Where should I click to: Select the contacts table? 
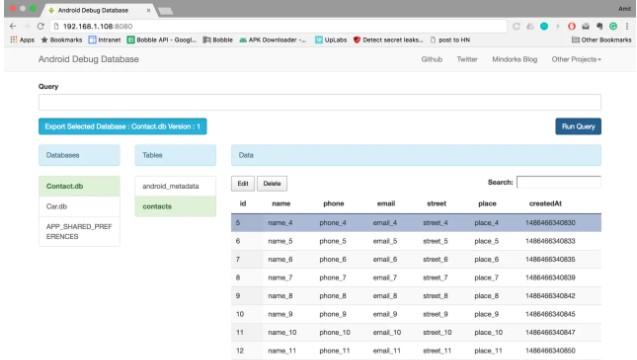tap(176, 206)
